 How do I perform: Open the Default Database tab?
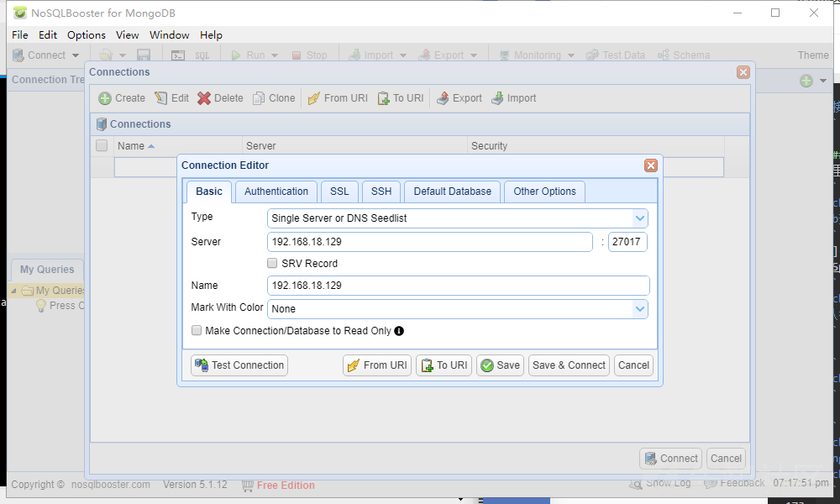453,192
